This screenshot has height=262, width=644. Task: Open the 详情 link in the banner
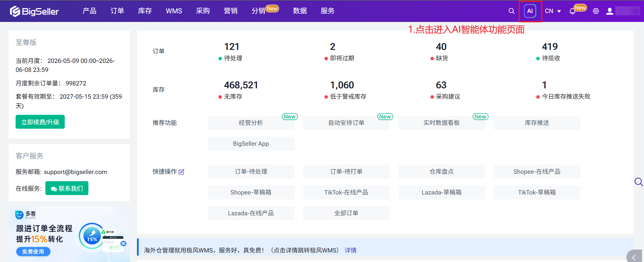pyautogui.click(x=350, y=250)
